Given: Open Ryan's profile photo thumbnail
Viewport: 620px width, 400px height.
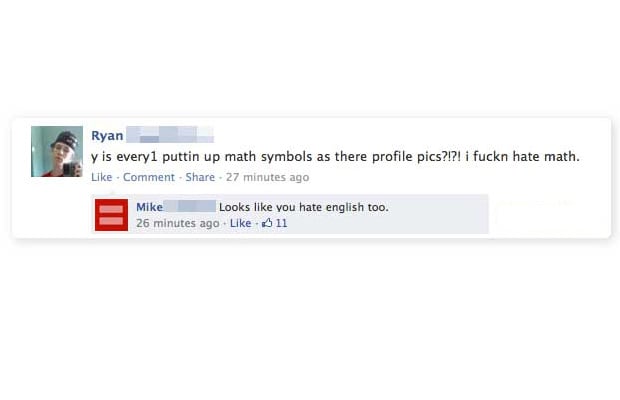Looking at the screenshot, I should [57, 151].
